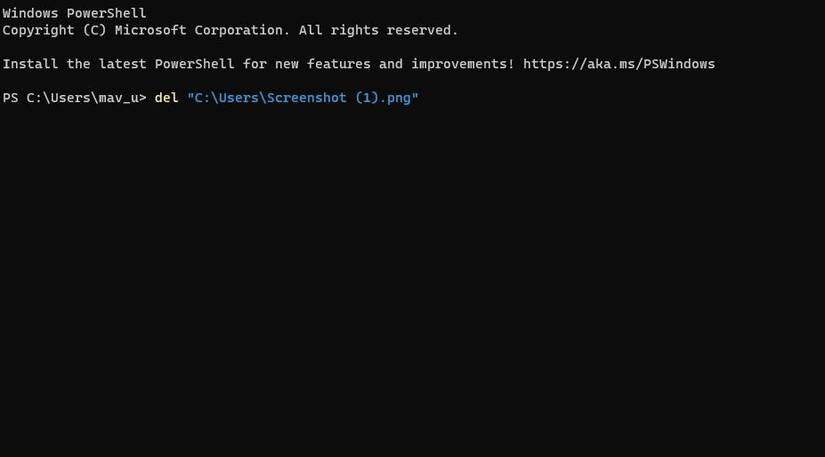Viewport: 825px width, 457px height.
Task: Click the "del" command on the prompt line
Action: 167,98
